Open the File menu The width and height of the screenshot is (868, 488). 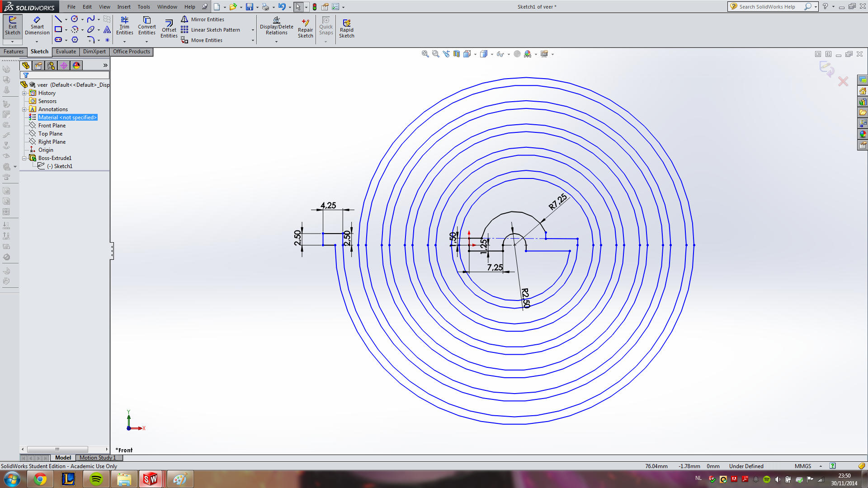(x=71, y=7)
